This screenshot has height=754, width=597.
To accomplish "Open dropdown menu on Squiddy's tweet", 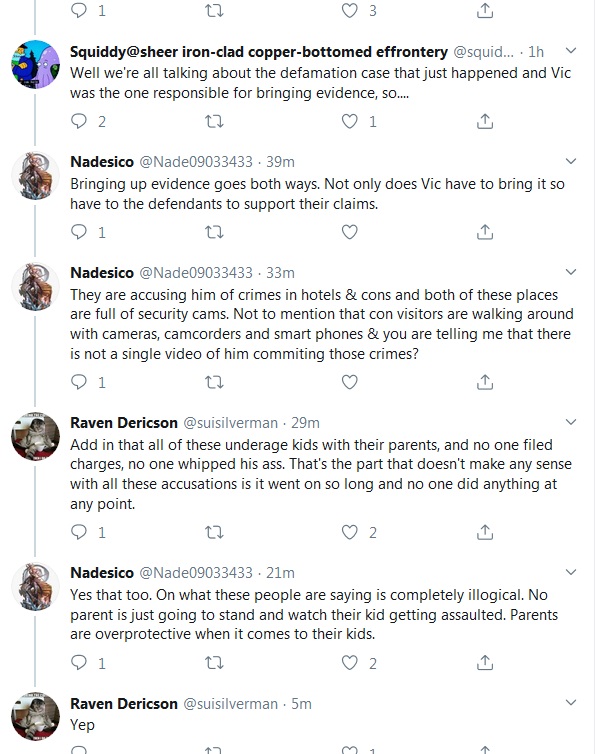I will click(x=571, y=50).
